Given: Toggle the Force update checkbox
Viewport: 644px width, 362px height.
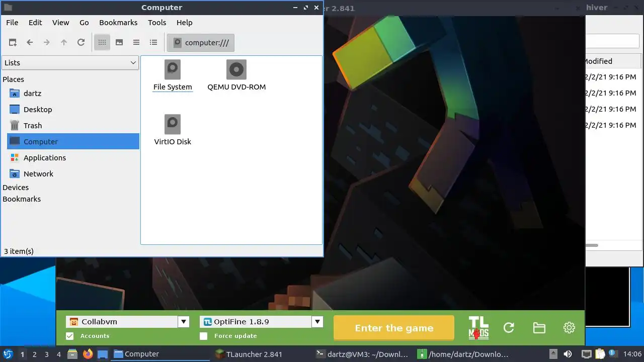Looking at the screenshot, I should [x=203, y=336].
